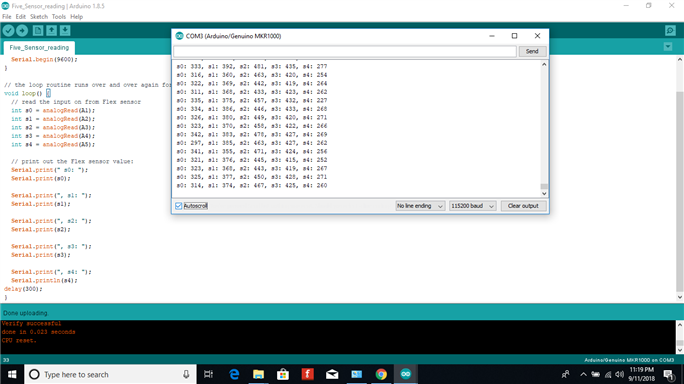Click the last serial output line ending 260

(252, 185)
